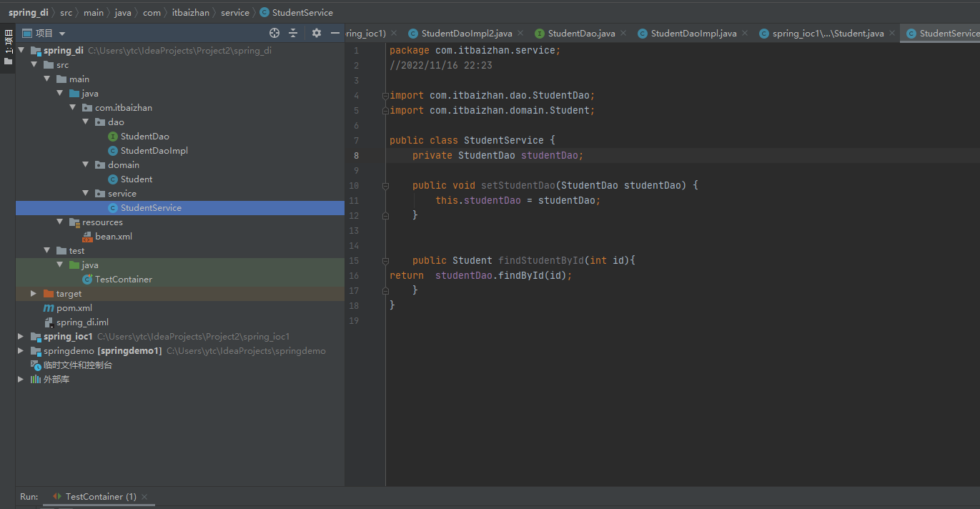The image size is (980, 509).
Task: Fold setStudentDao method at line 10 gutter
Action: [385, 185]
